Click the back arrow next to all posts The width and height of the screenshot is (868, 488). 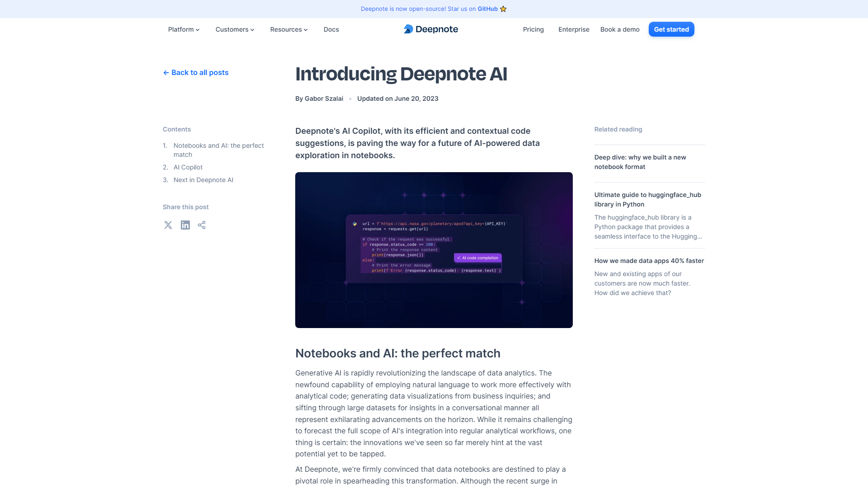click(x=165, y=72)
